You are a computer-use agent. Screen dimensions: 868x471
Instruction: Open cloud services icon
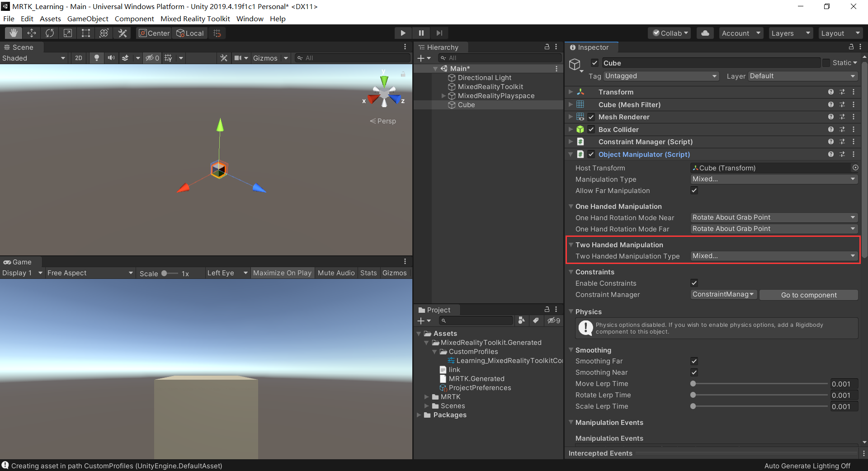click(705, 33)
